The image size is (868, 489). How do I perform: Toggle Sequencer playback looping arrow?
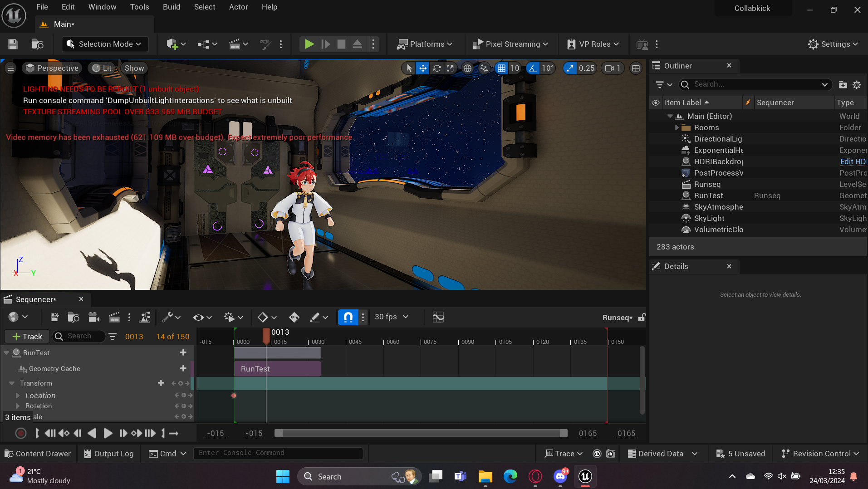(x=173, y=433)
